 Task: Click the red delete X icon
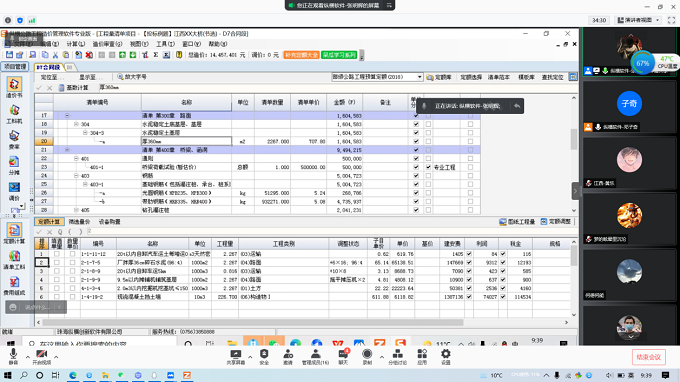pos(89,55)
